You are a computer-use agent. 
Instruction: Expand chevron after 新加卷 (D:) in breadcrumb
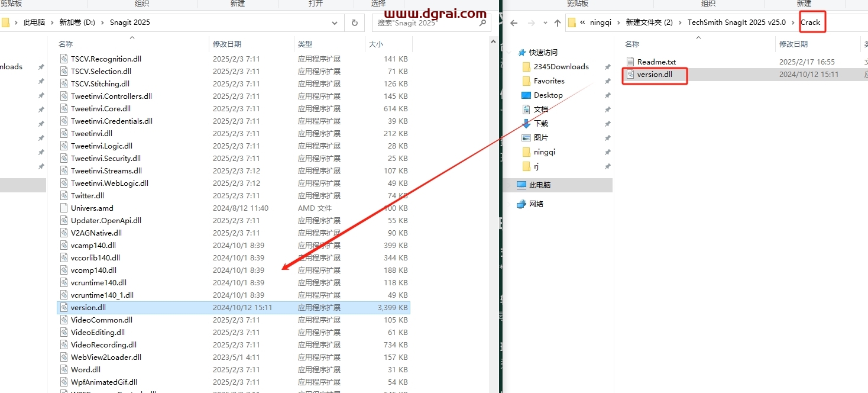pyautogui.click(x=103, y=22)
